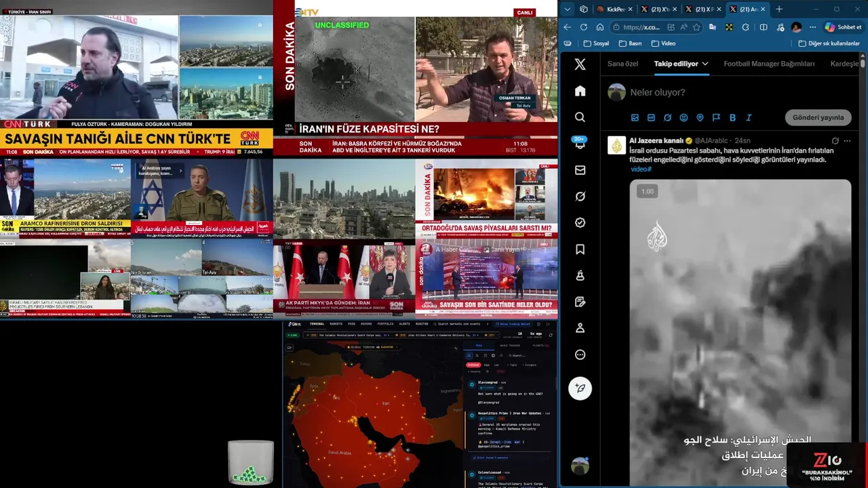Screen dimensions: 868x488
Task: Click the browser back arrow
Action: pyautogui.click(x=568, y=27)
